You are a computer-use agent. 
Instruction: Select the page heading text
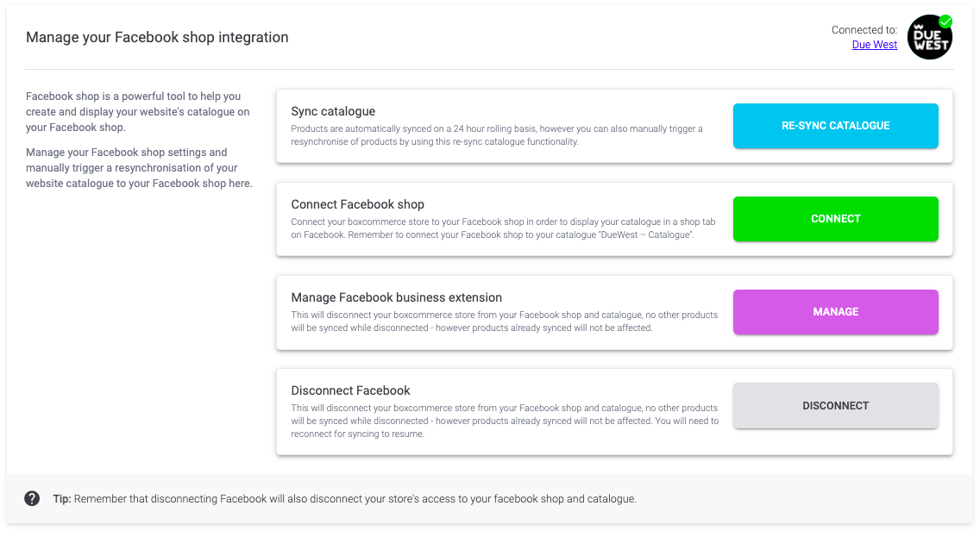click(x=157, y=37)
